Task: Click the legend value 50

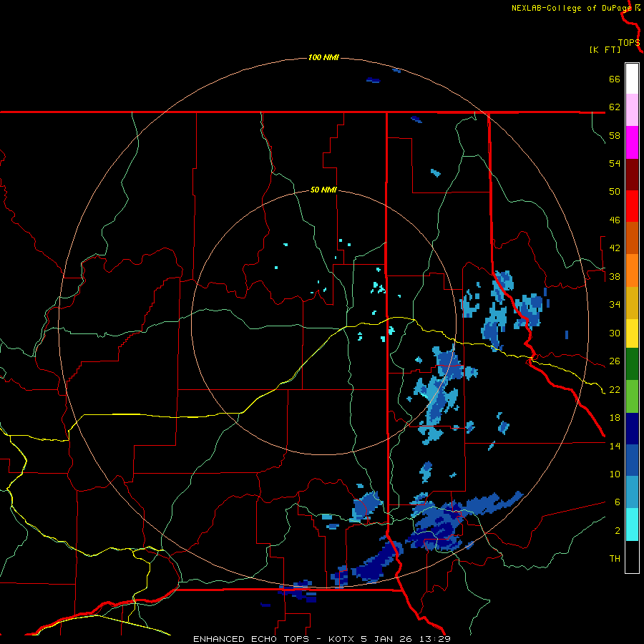Action: coord(615,192)
